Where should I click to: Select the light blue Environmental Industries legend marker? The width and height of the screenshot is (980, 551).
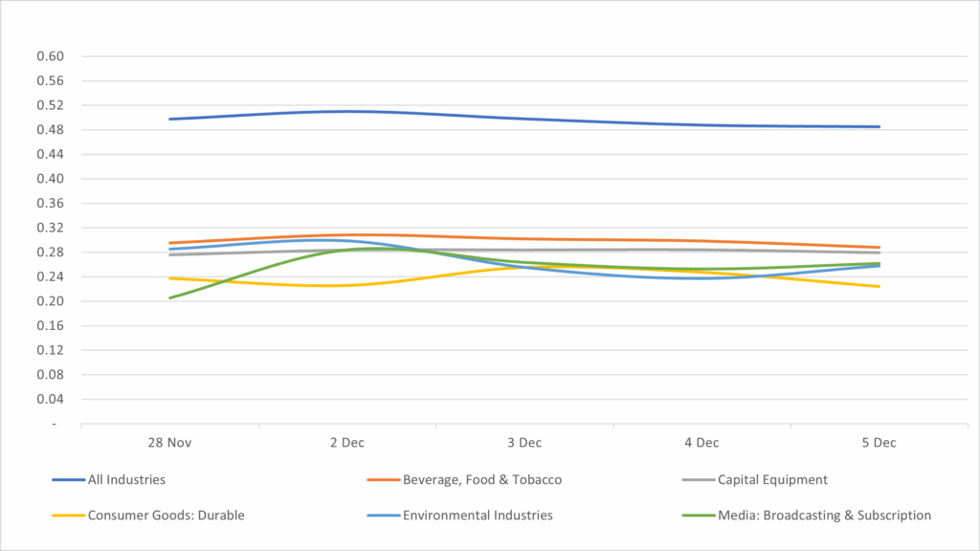pos(382,515)
